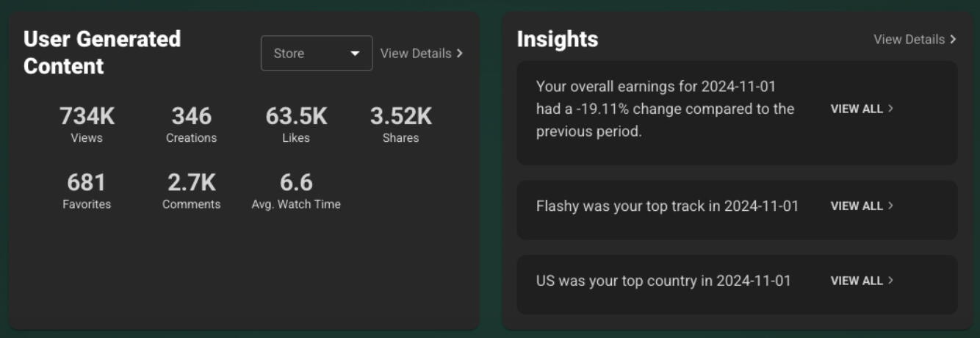Click chevron arrow on top track insight row
Image resolution: width=980 pixels, height=338 pixels.
(891, 206)
